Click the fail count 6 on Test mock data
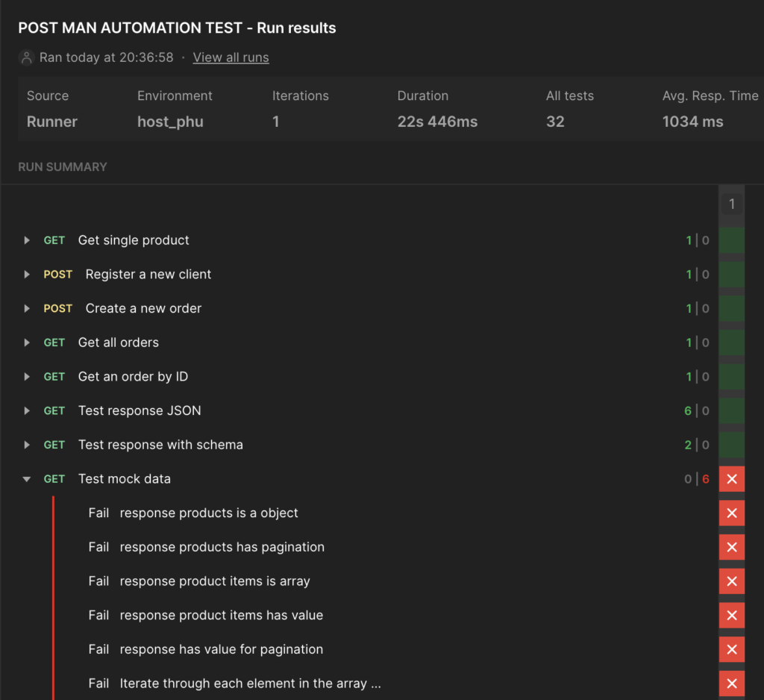Image resolution: width=764 pixels, height=700 pixels. (704, 478)
